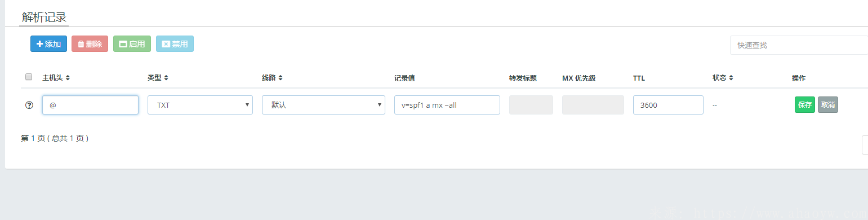868x220 pixels.
Task: Click the host field containing @
Action: coord(90,105)
